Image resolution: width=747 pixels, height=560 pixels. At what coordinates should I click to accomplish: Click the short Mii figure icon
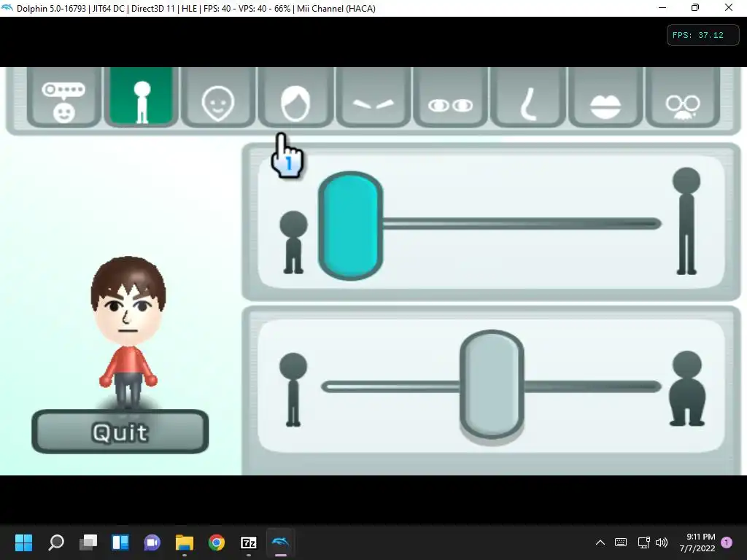293,242
